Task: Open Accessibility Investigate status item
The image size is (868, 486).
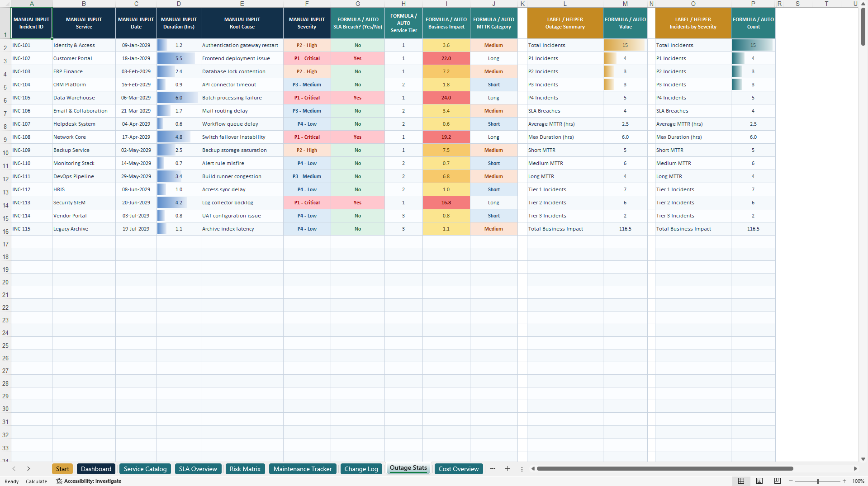Action: (89, 481)
